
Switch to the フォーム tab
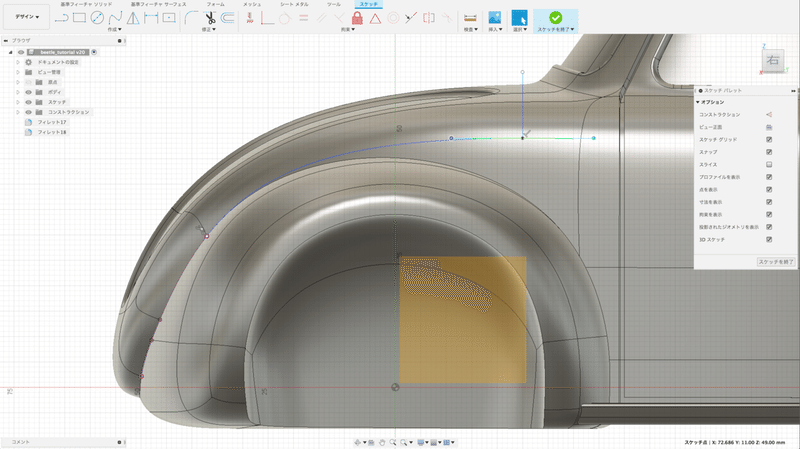pyautogui.click(x=215, y=5)
